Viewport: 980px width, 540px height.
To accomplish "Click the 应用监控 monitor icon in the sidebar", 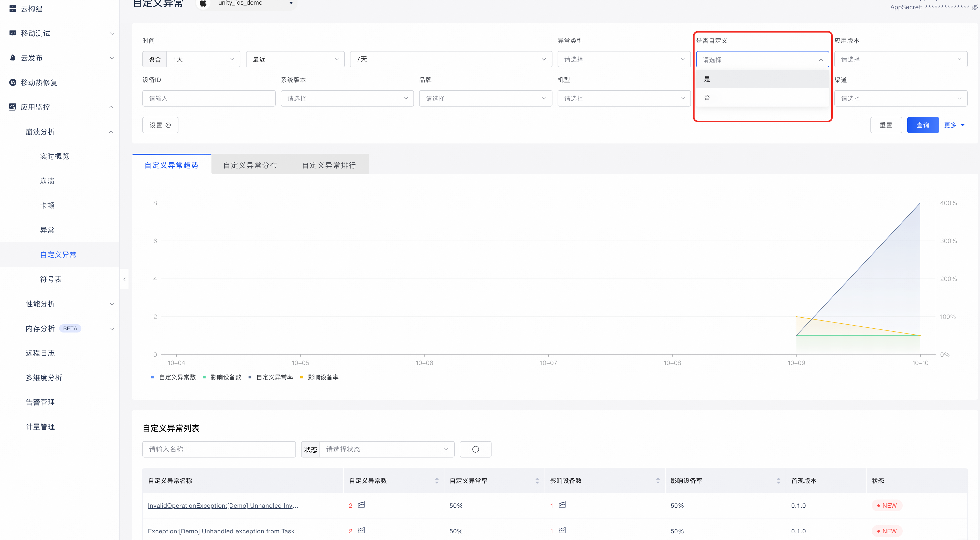I will tap(13, 107).
